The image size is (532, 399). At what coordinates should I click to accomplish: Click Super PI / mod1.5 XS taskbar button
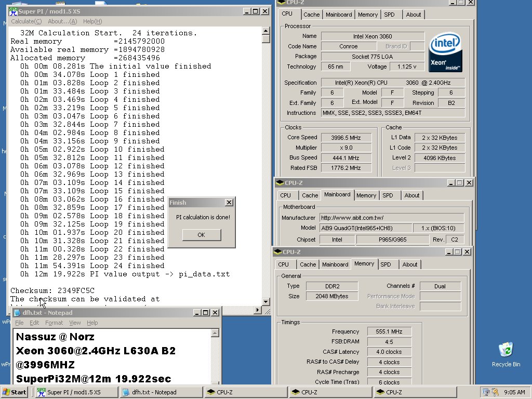tap(76, 392)
